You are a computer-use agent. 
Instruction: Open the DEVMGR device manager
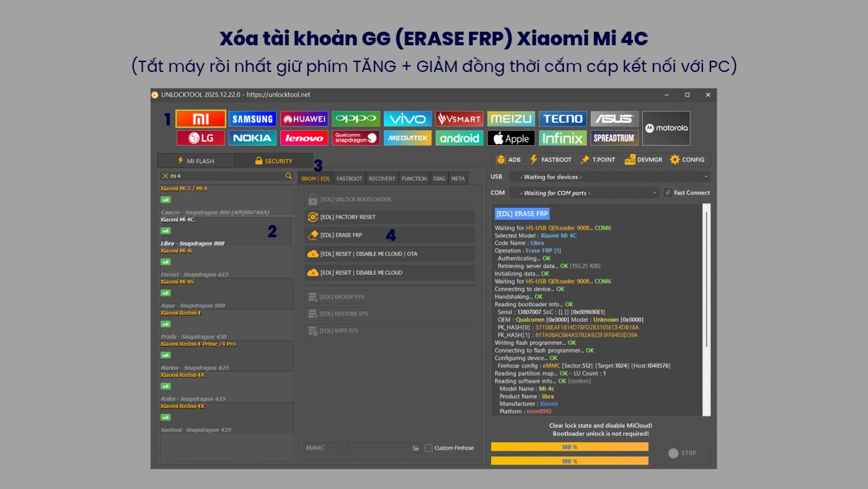(643, 159)
